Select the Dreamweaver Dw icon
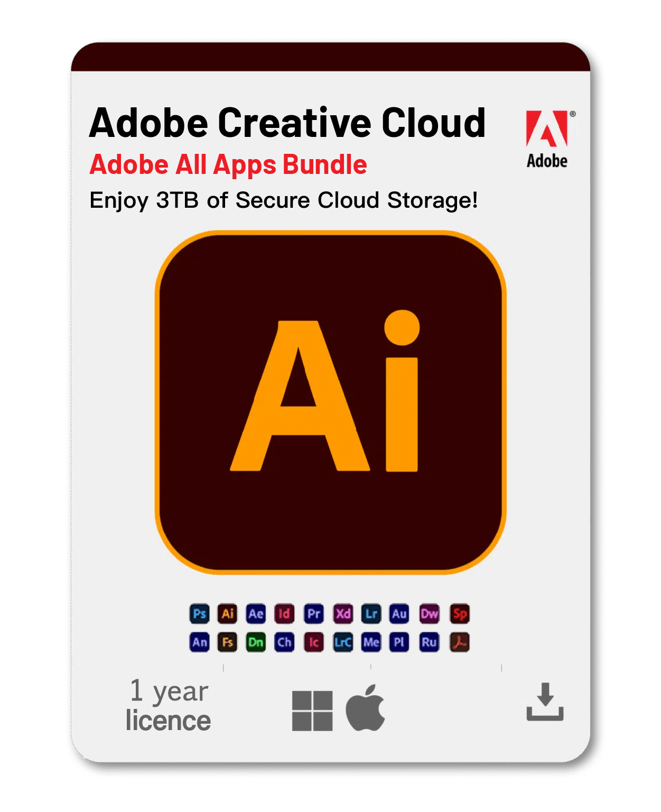Image resolution: width=661 pixels, height=812 pixels. pos(430,614)
